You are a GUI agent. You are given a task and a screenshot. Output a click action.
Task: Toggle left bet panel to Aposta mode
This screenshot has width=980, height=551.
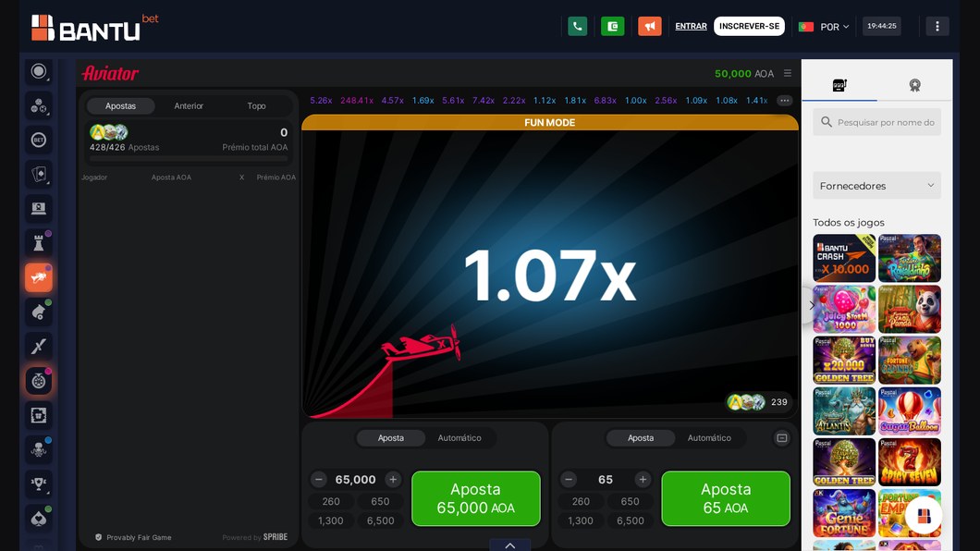click(x=391, y=438)
